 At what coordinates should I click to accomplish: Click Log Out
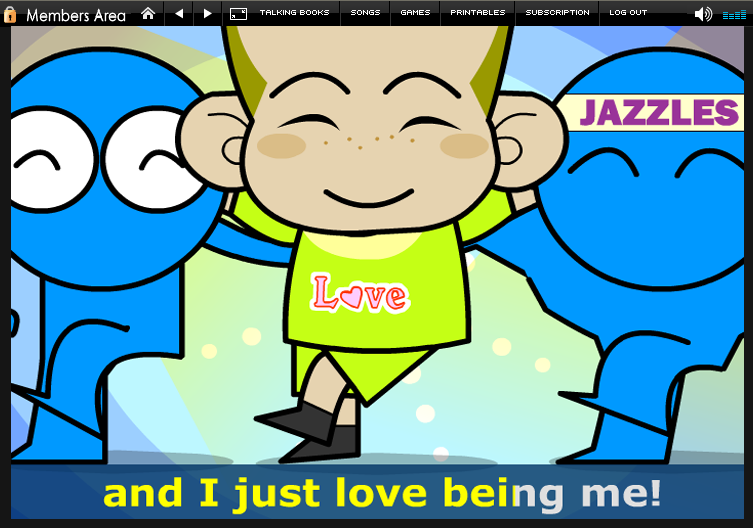coord(628,12)
